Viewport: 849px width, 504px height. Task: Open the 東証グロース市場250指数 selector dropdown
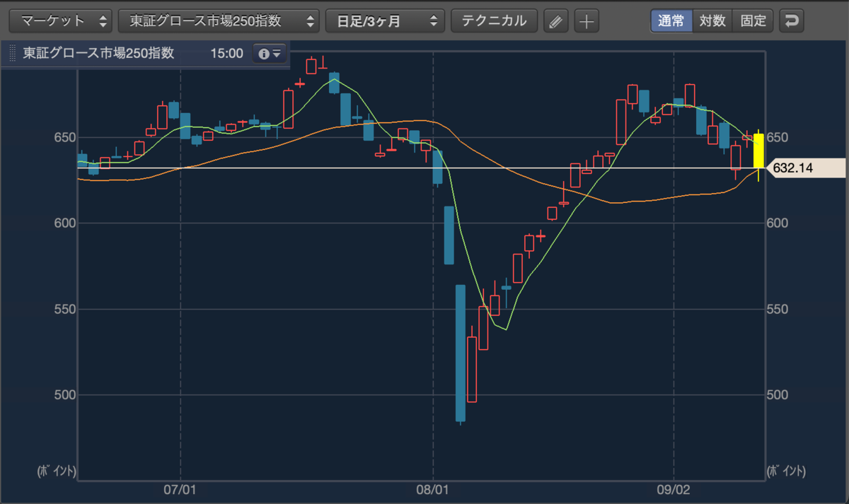pos(219,20)
